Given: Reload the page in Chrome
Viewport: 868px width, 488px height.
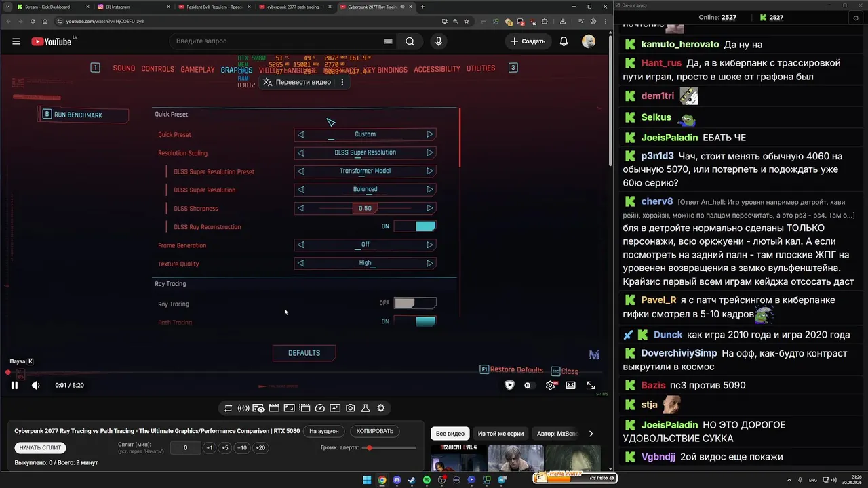Looking at the screenshot, I should 33,21.
